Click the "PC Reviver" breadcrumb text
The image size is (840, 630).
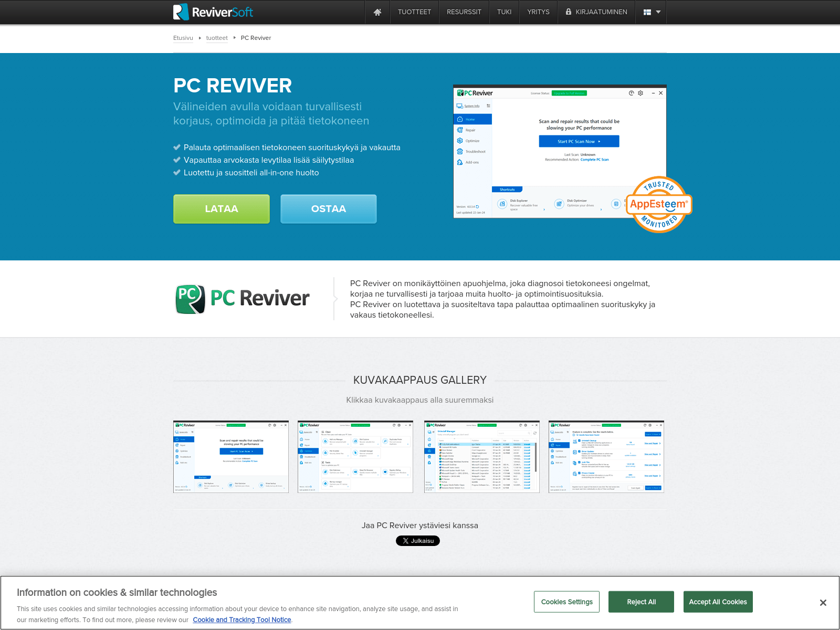[x=256, y=38]
